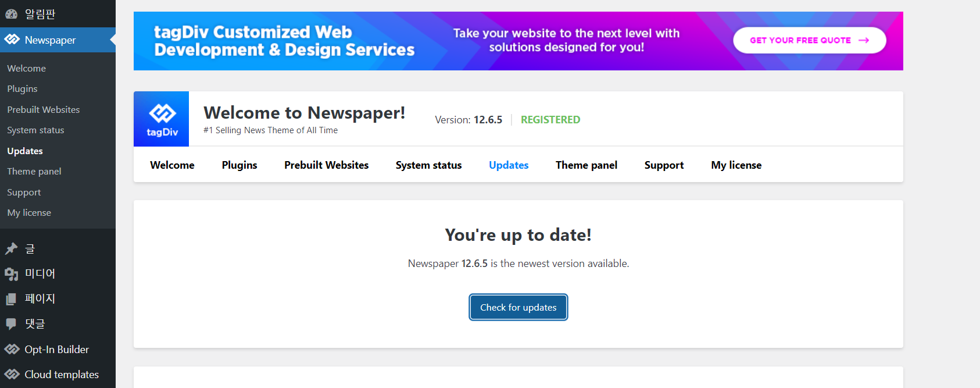
Task: Open the 미디어 media menu
Action: click(x=58, y=274)
